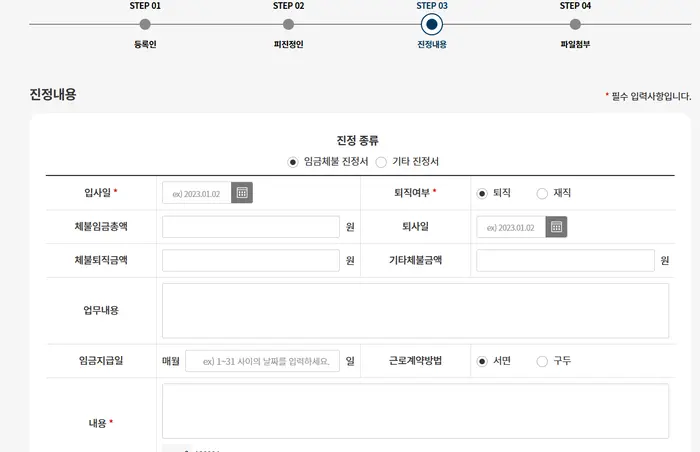This screenshot has width=700, height=452.
Task: Click the 업무내용 label
Action: 101,310
